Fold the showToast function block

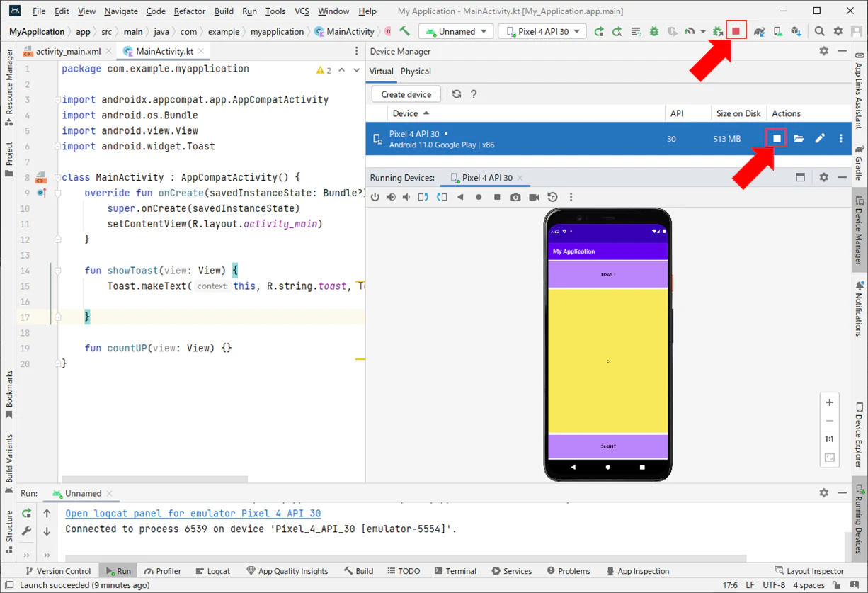click(58, 271)
